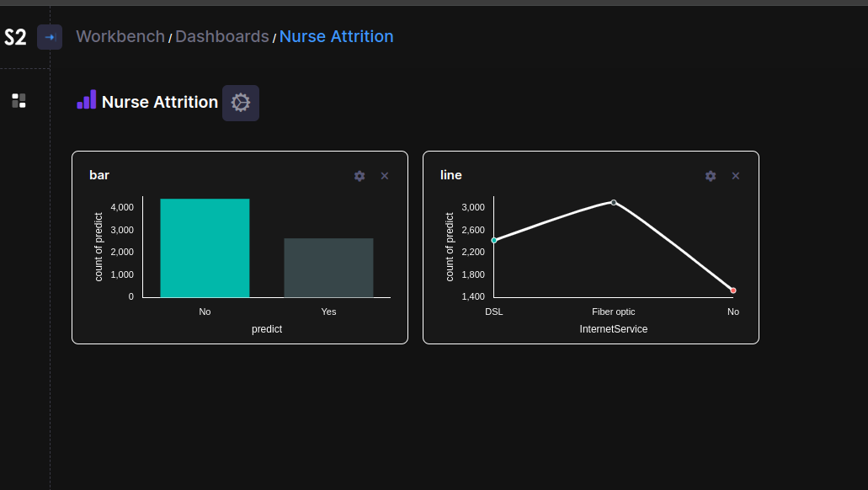Image resolution: width=868 pixels, height=490 pixels.
Task: Remove the line chart card
Action: (736, 176)
